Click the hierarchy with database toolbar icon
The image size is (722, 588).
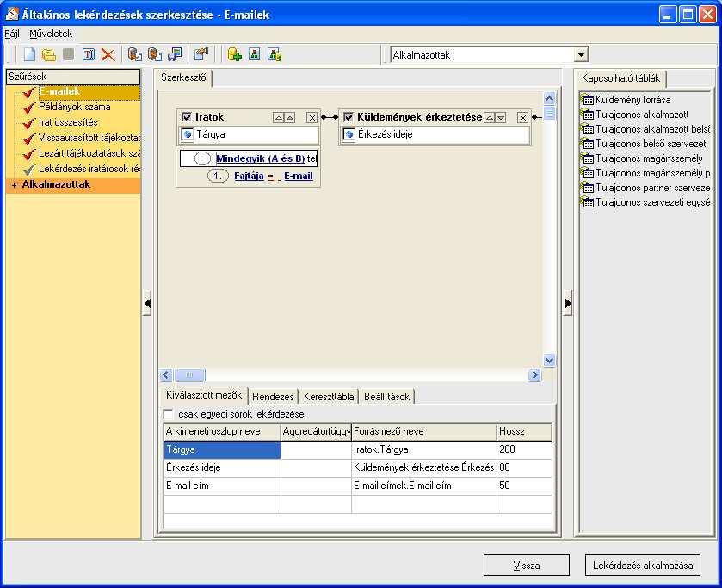[275, 54]
